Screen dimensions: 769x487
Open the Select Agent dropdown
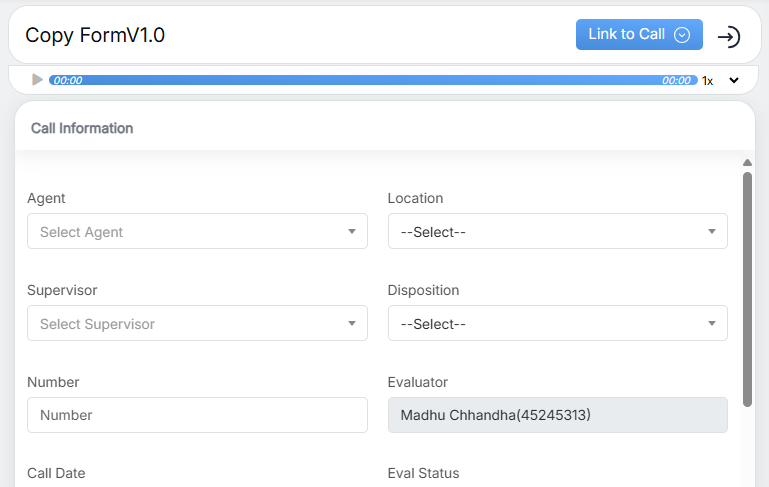pos(197,232)
